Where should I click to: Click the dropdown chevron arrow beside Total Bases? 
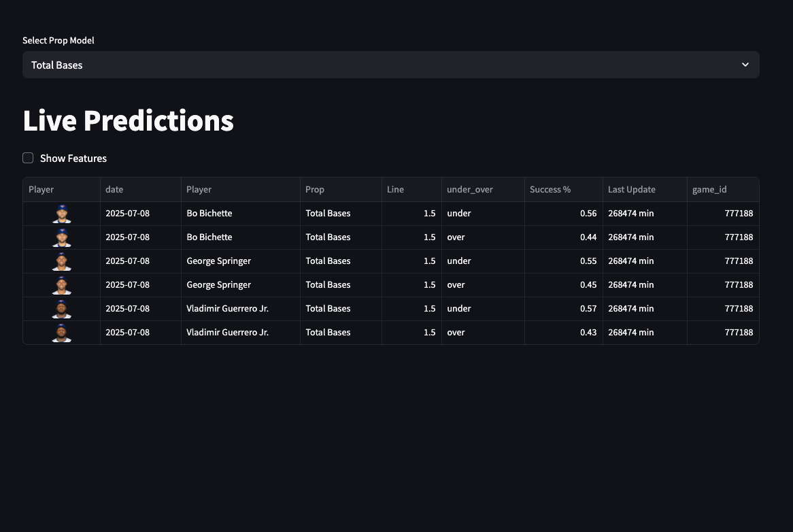745,65
